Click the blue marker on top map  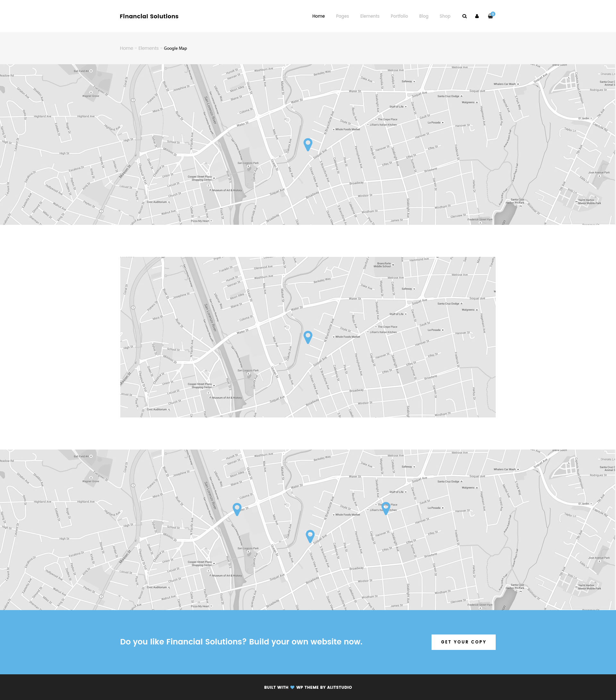click(308, 144)
